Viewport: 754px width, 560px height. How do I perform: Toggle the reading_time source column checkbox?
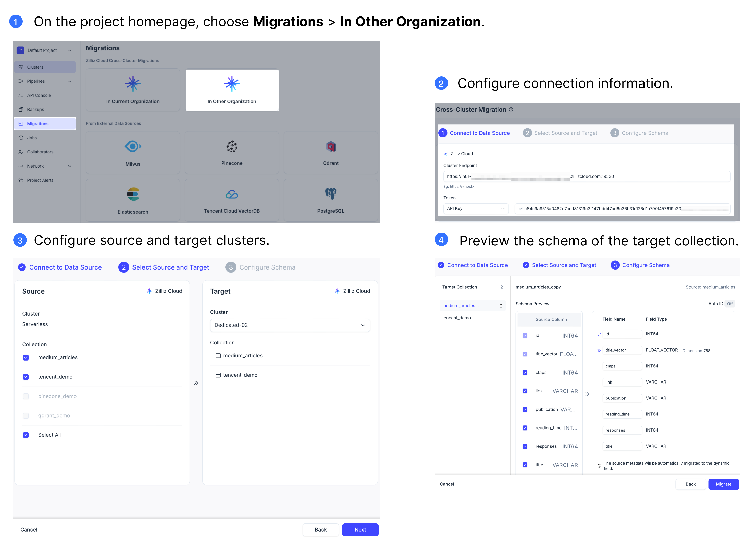pyautogui.click(x=525, y=428)
